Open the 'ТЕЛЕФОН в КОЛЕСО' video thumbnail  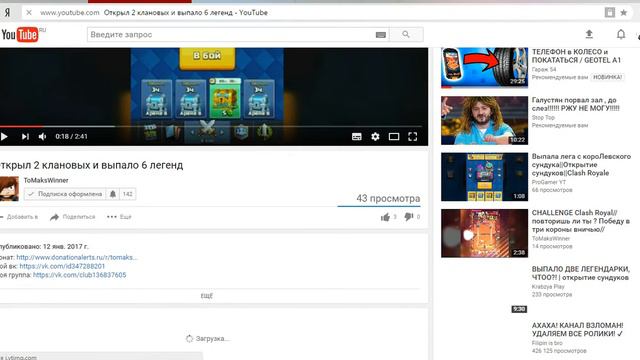point(484,67)
